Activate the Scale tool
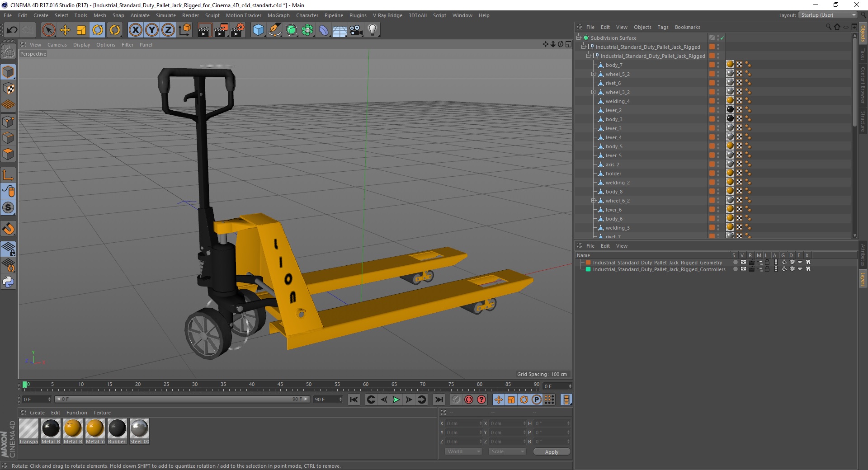The width and height of the screenshot is (868, 470). [x=81, y=30]
